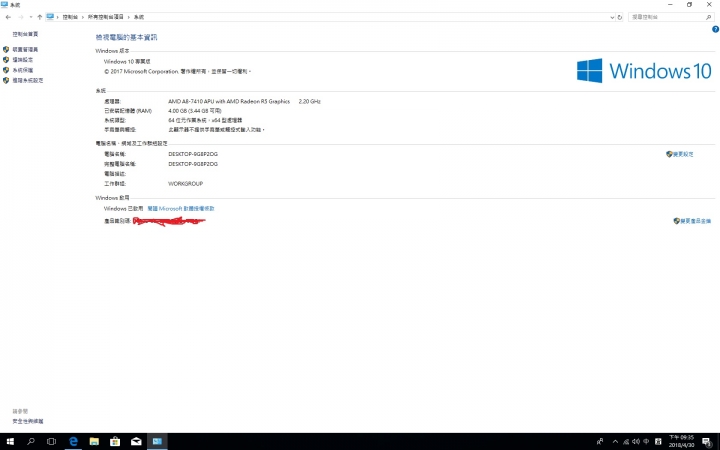Open Advanced system settings (進階系統設定) shield icon
This screenshot has width=720, height=450.
(6, 80)
